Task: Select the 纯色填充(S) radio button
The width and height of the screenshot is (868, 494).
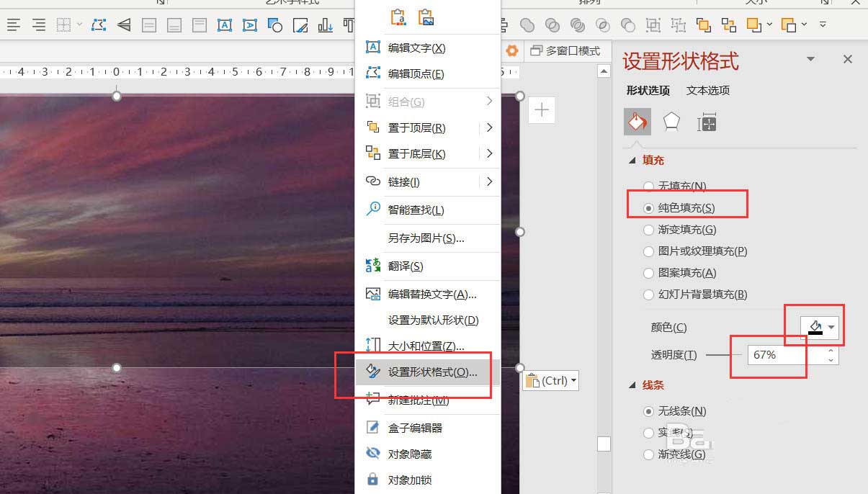Action: click(x=648, y=208)
